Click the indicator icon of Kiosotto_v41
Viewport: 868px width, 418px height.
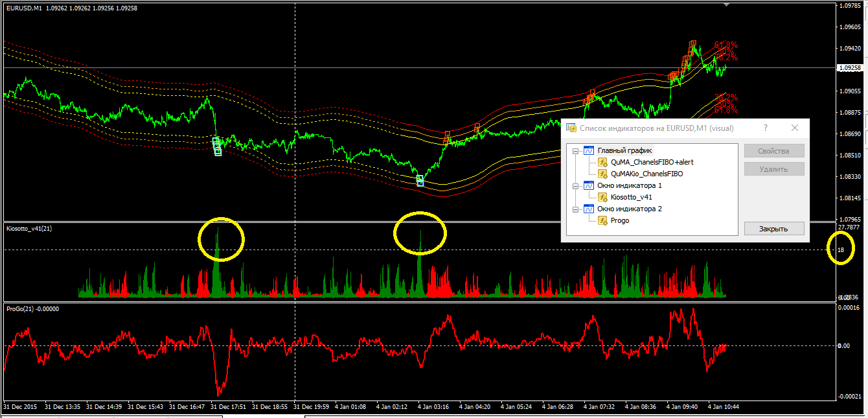coord(602,197)
